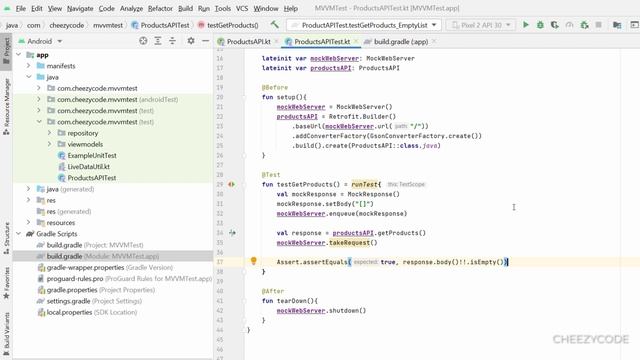Click ProductsAPITest breadcrumb in navigation bar
This screenshot has width=640, height=360.
(x=160, y=25)
